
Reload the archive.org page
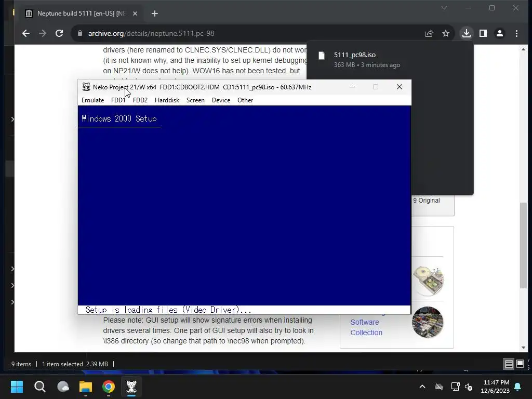click(x=59, y=33)
